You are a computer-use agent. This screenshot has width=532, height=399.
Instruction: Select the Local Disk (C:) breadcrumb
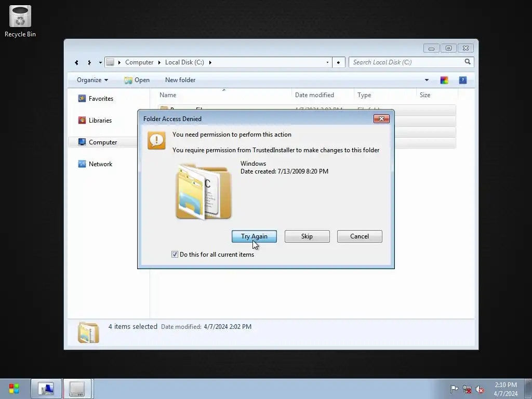184,62
